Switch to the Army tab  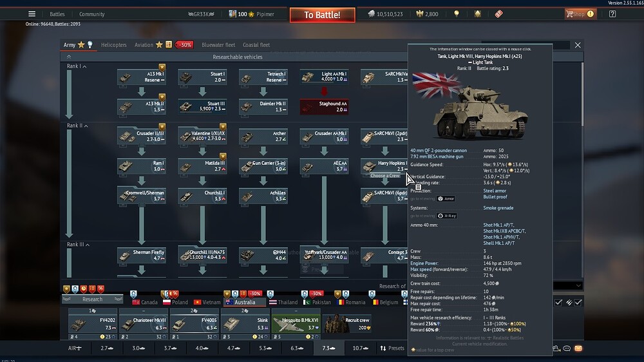[x=70, y=45]
